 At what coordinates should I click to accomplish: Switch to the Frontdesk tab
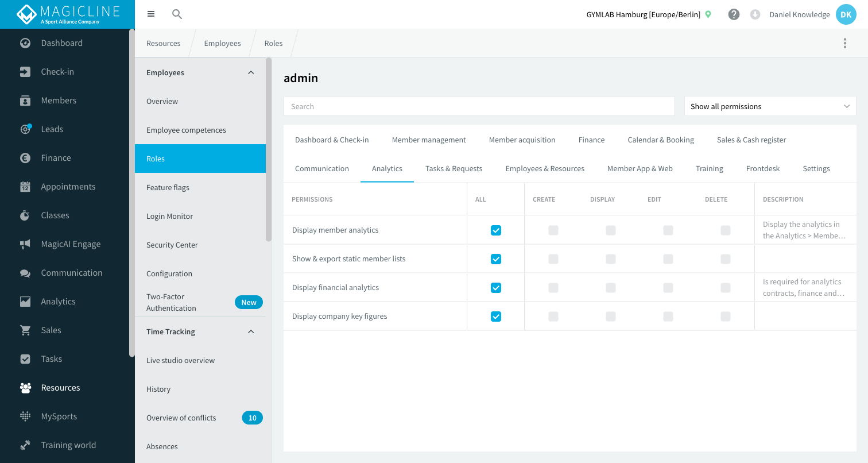pos(763,168)
